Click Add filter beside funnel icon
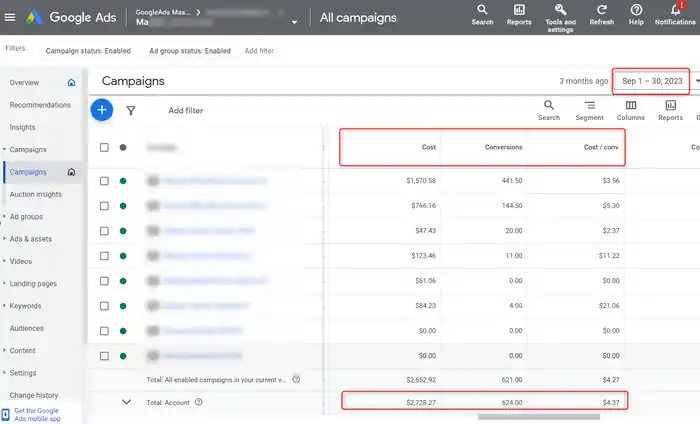This screenshot has height=424, width=700. click(x=185, y=110)
